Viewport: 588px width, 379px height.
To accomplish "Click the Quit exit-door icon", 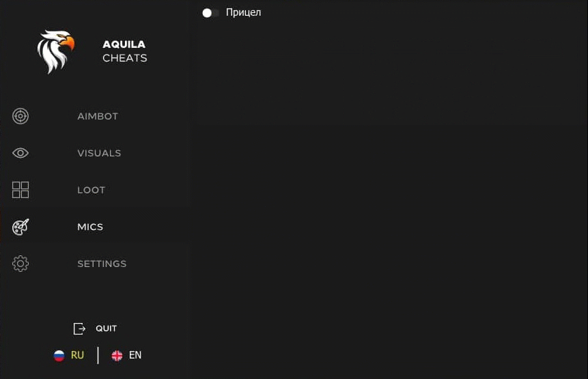I will click(x=80, y=328).
